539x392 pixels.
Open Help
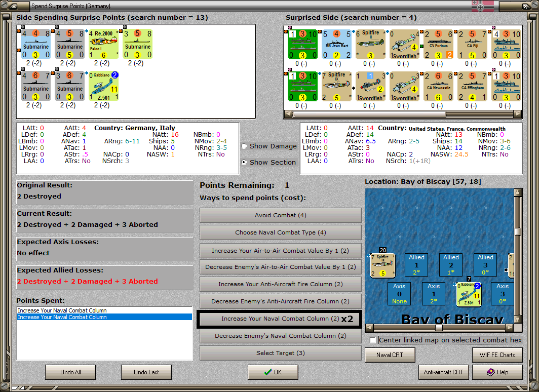point(497,372)
